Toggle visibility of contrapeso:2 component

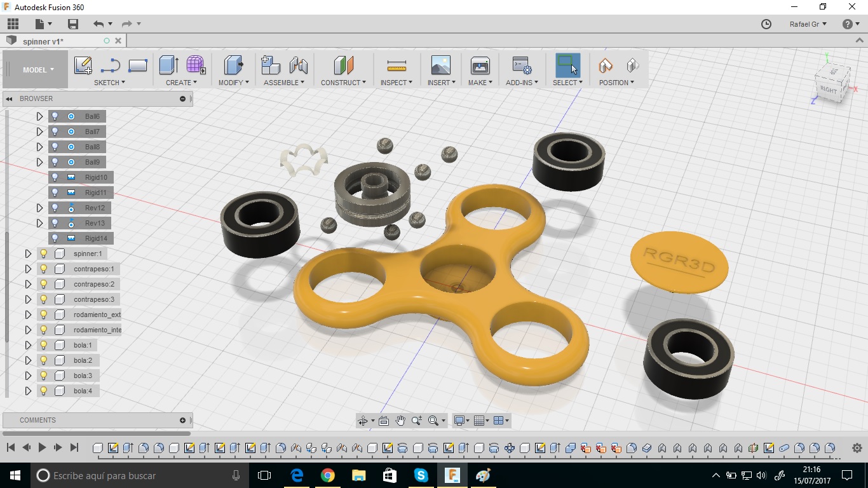click(44, 284)
